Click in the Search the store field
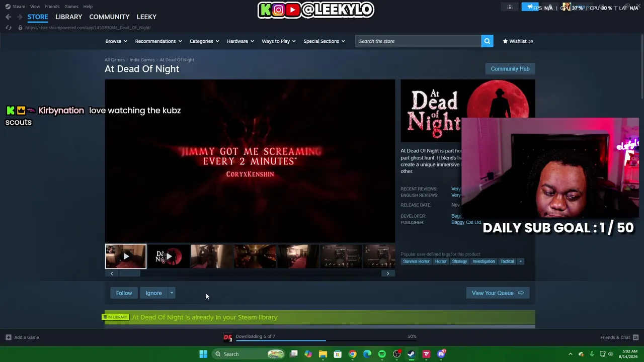 click(418, 41)
